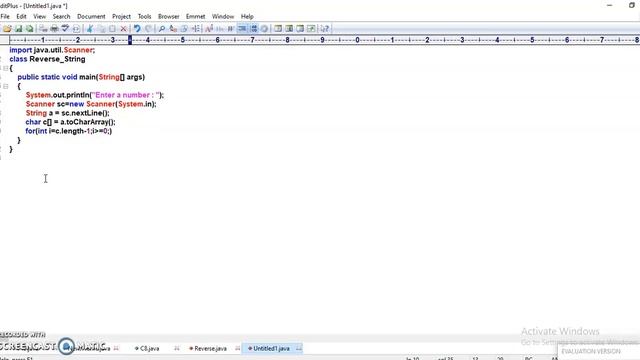The width and height of the screenshot is (640, 360).
Task: Click 'nextLine' in the code
Action: click(87, 113)
